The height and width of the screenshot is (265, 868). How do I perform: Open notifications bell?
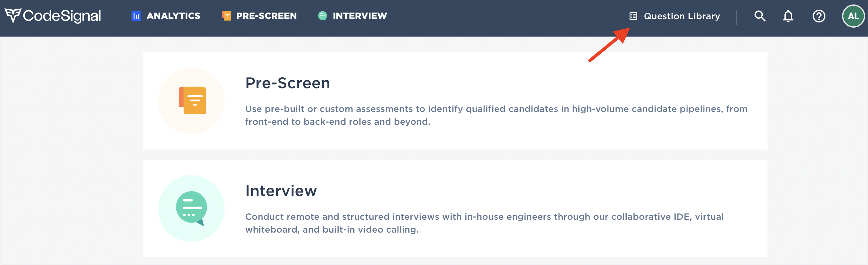coord(788,16)
